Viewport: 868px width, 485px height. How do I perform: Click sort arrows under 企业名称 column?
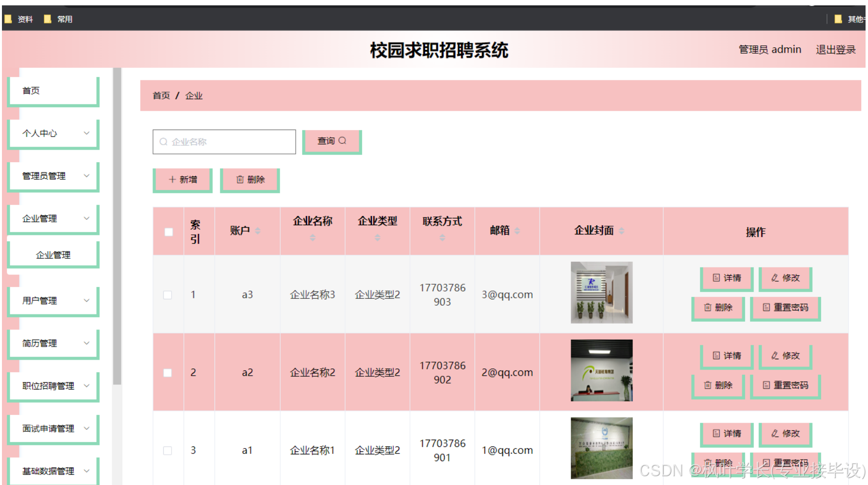(x=312, y=237)
